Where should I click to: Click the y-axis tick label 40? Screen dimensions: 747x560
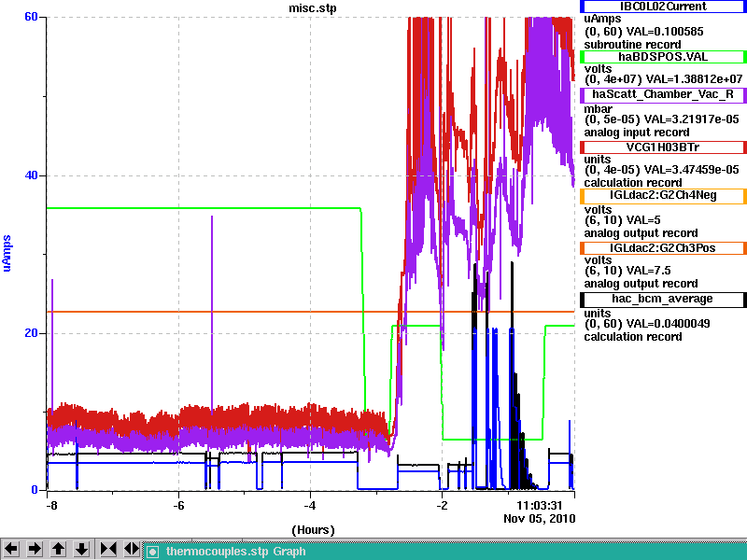(31, 175)
